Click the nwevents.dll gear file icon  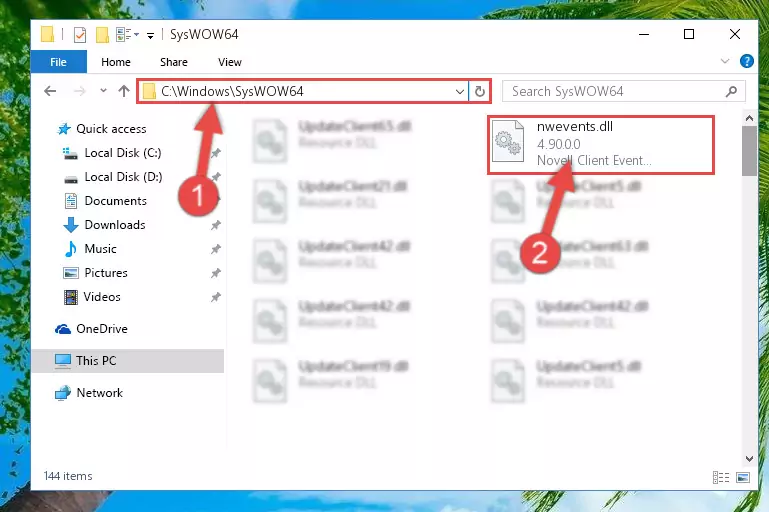[508, 141]
